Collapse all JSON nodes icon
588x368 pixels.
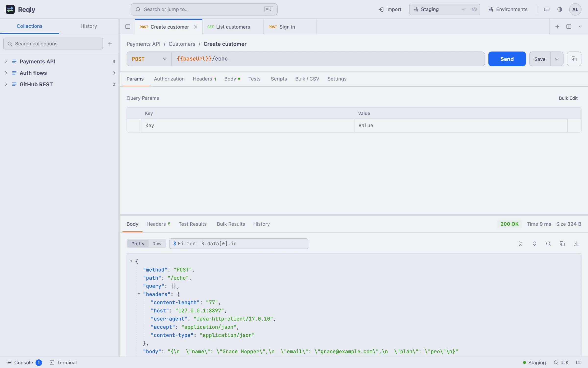click(x=521, y=244)
